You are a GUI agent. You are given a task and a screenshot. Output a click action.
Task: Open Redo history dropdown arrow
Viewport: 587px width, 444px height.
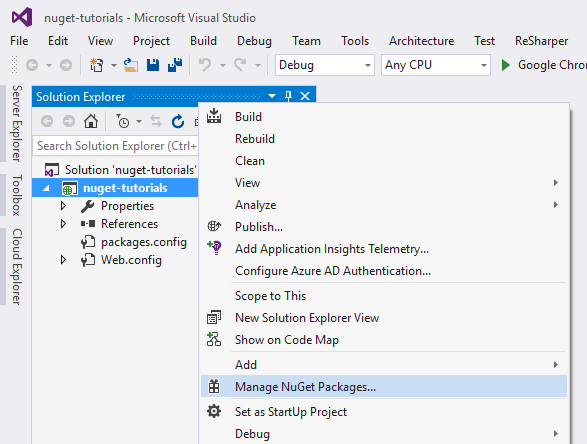258,66
